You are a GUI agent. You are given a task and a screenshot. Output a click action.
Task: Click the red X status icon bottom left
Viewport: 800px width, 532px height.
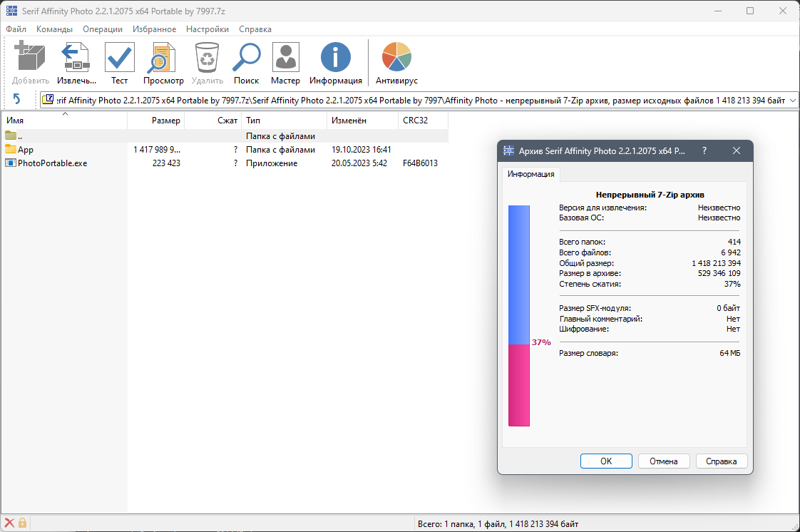[8, 523]
